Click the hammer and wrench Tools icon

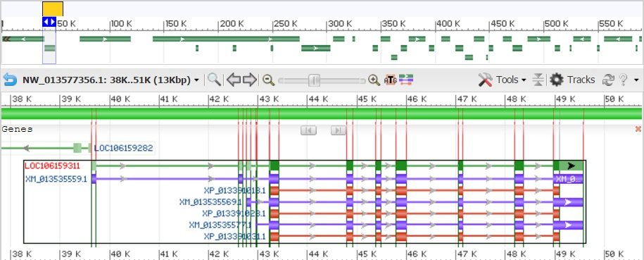(x=485, y=80)
